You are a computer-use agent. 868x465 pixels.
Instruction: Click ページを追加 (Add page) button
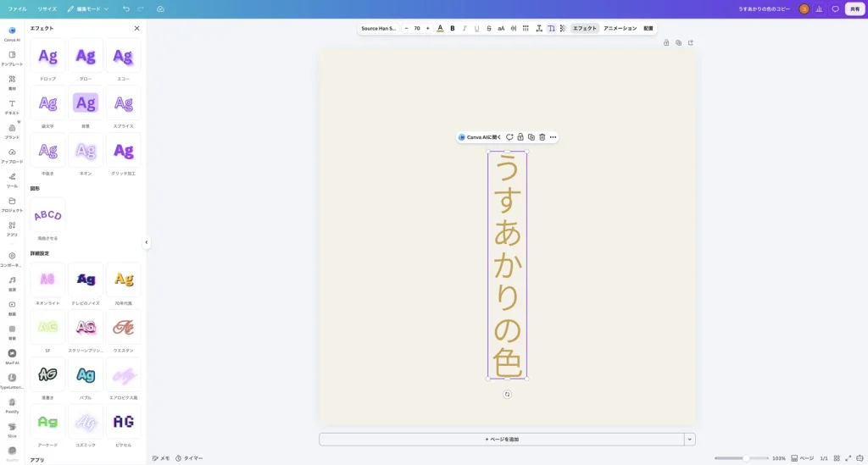point(502,440)
